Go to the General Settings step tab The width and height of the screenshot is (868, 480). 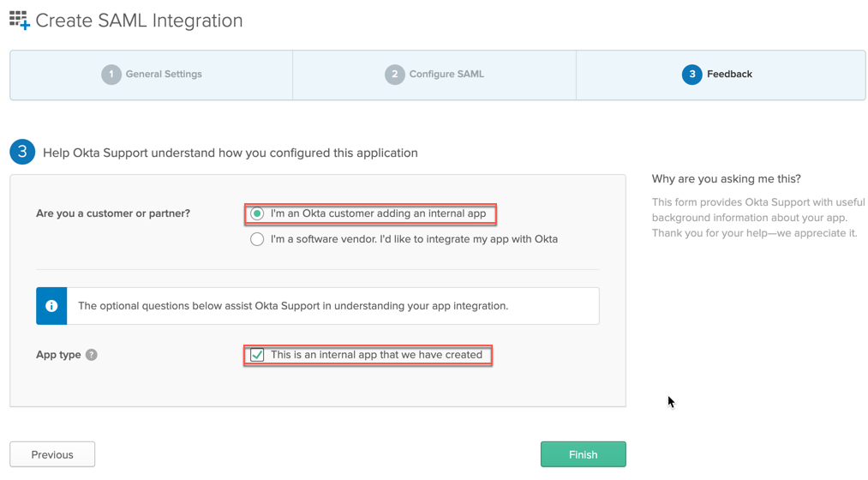point(164,75)
